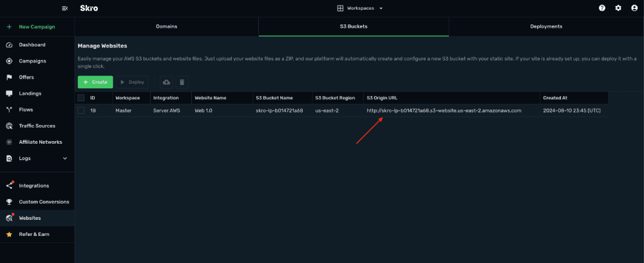Click the Traffic Sources icon
644x263 pixels.
point(9,126)
